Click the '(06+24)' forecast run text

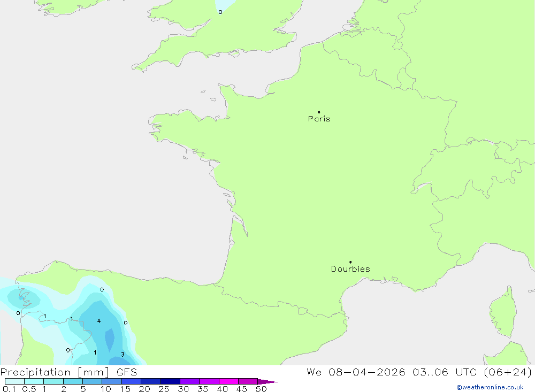tap(508, 372)
